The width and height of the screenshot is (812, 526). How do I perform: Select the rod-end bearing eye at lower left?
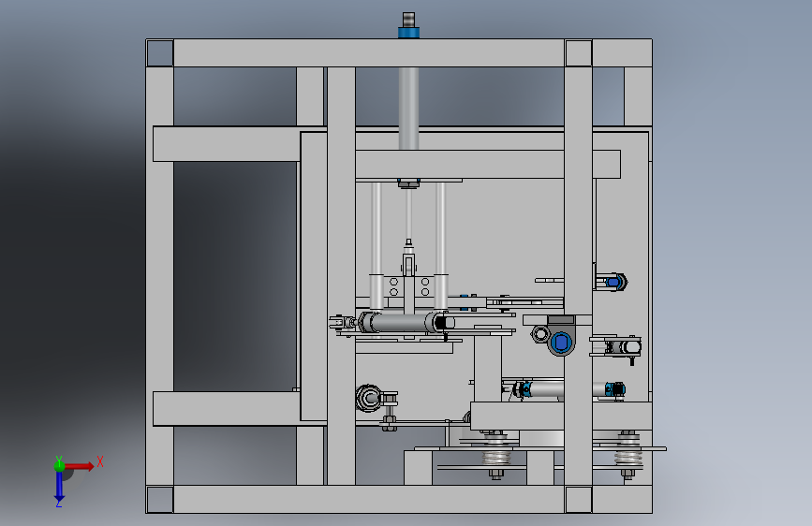coord(368,398)
